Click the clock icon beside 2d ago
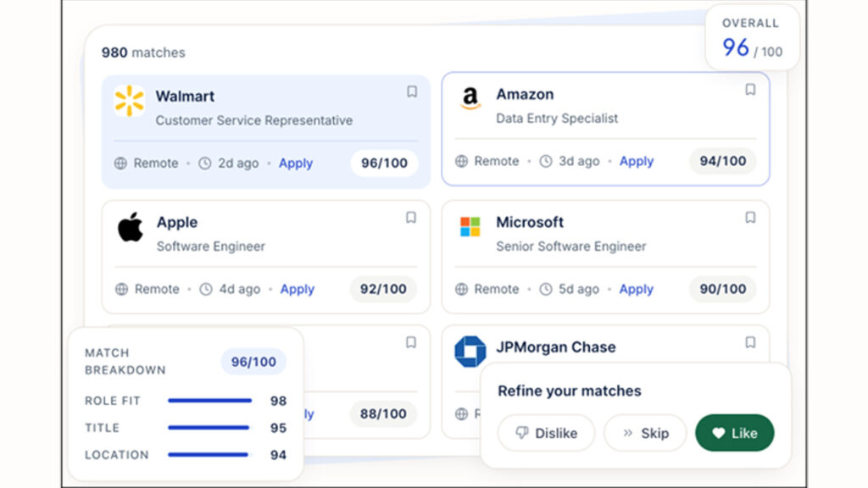 tap(205, 164)
